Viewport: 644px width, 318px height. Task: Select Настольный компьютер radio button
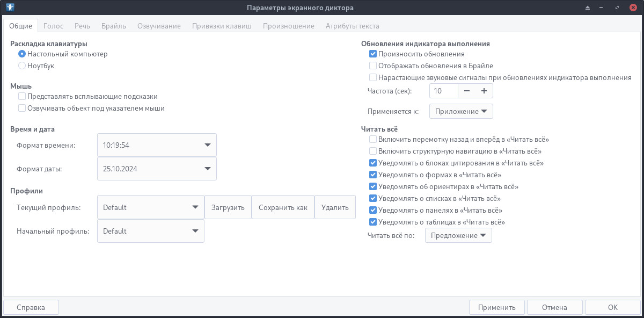(22, 54)
